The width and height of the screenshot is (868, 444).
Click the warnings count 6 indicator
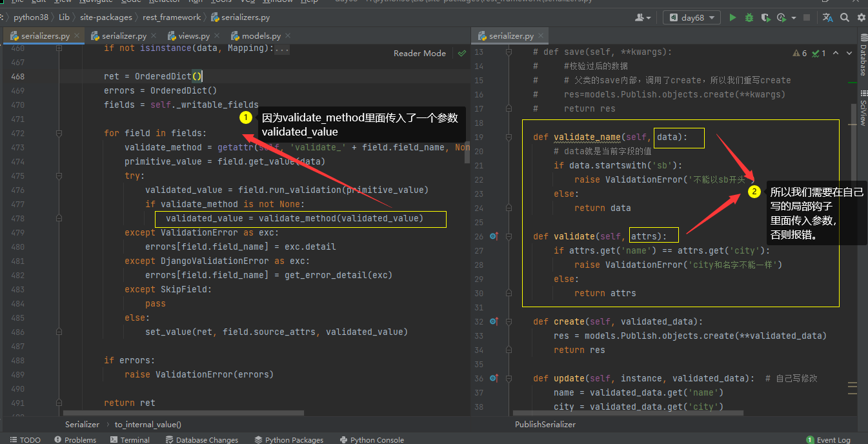coord(800,54)
